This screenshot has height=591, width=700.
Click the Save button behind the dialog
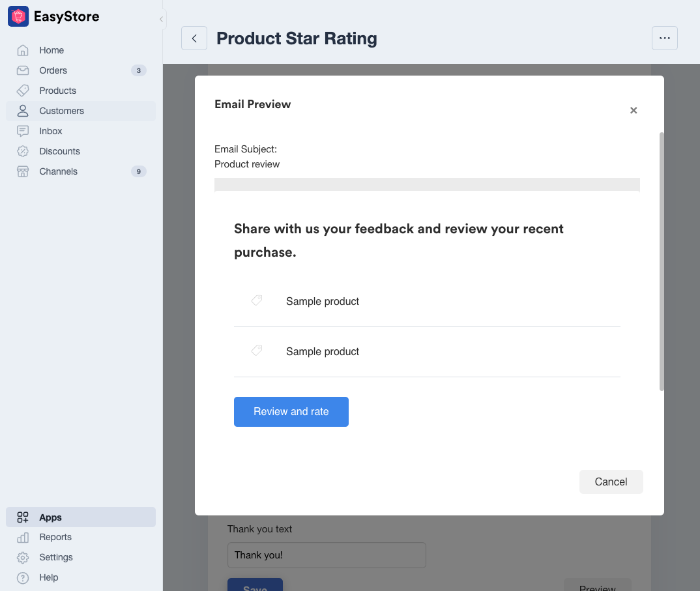(255, 584)
